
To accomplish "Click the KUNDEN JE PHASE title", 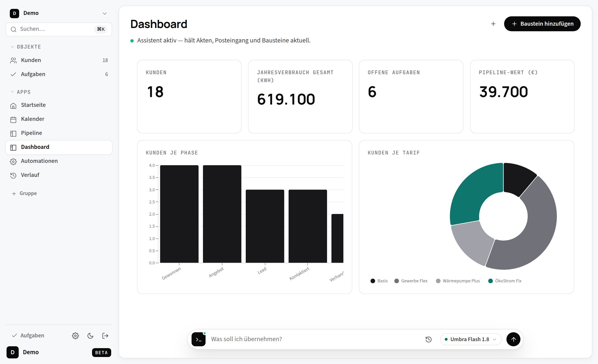I will click(x=172, y=153).
